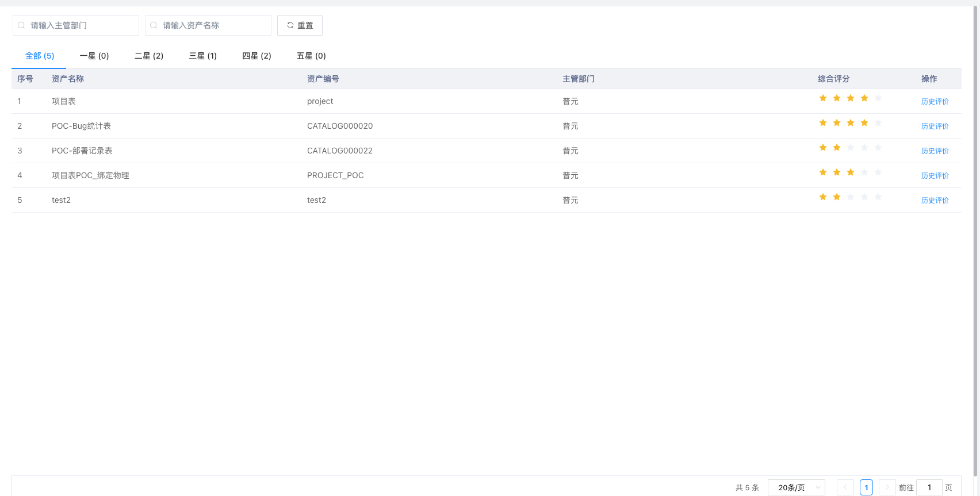Image resolution: width=980 pixels, height=496 pixels.
Task: Click the refresh icon on the 重置 button
Action: click(290, 25)
